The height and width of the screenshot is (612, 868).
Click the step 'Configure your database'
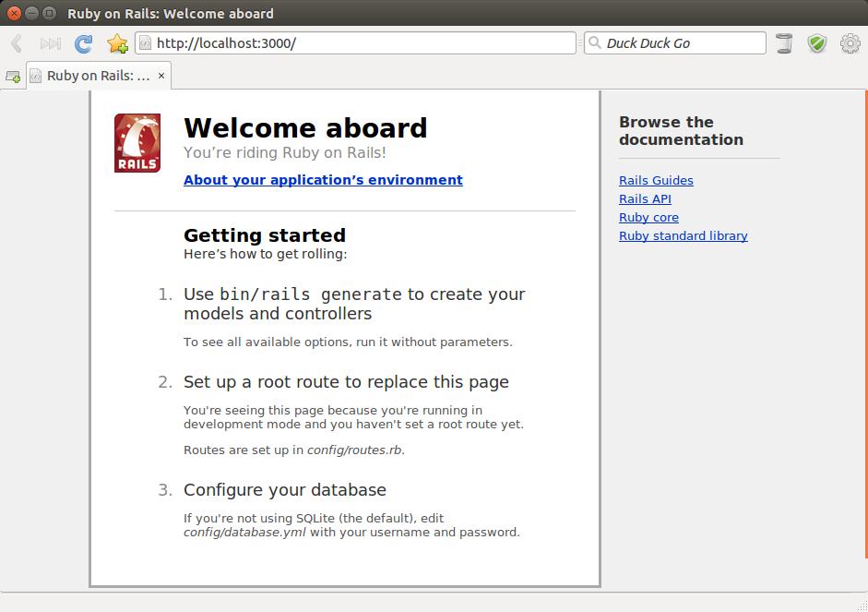tap(284, 490)
